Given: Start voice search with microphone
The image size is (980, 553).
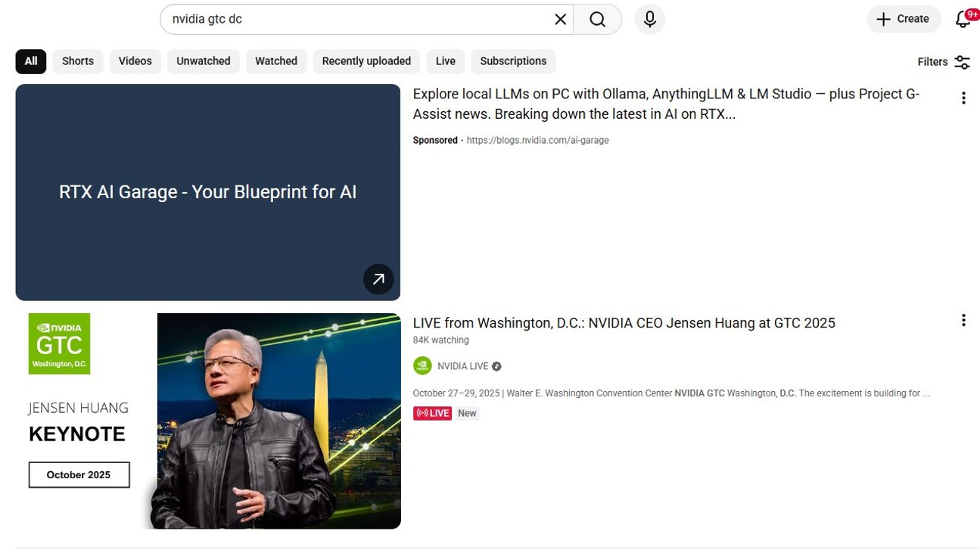Looking at the screenshot, I should (x=649, y=20).
